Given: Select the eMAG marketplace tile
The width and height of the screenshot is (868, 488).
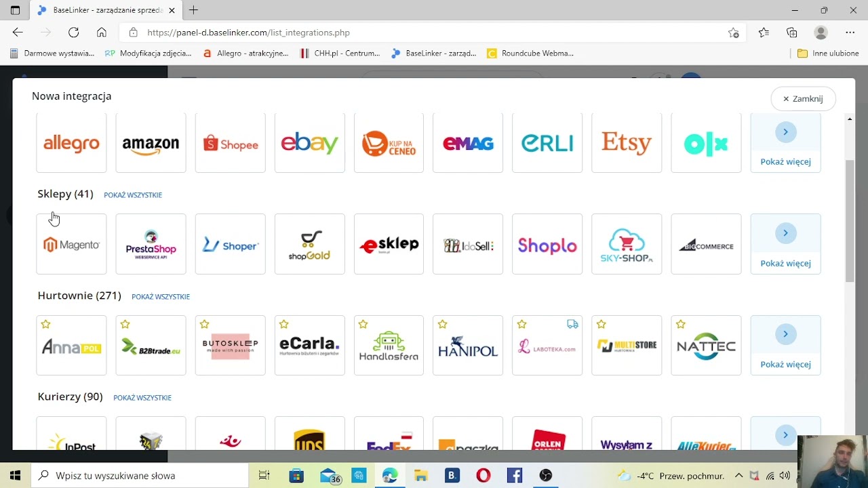Looking at the screenshot, I should (x=468, y=143).
